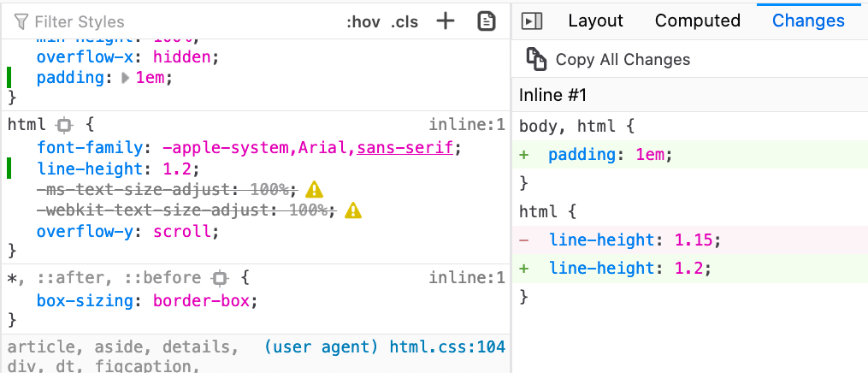
Task: Edit the overflow-y scroll value
Action: click(182, 231)
